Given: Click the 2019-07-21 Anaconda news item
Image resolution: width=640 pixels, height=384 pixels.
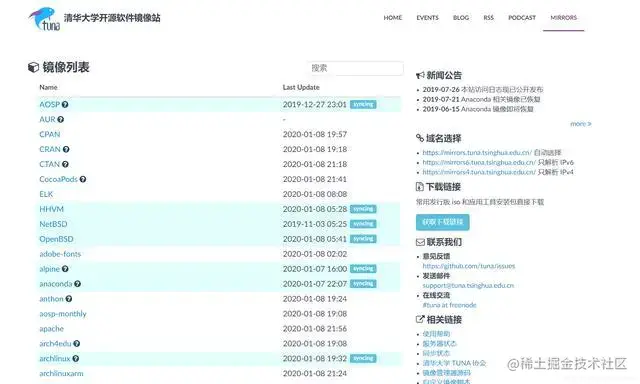Looking at the screenshot, I should point(481,99).
